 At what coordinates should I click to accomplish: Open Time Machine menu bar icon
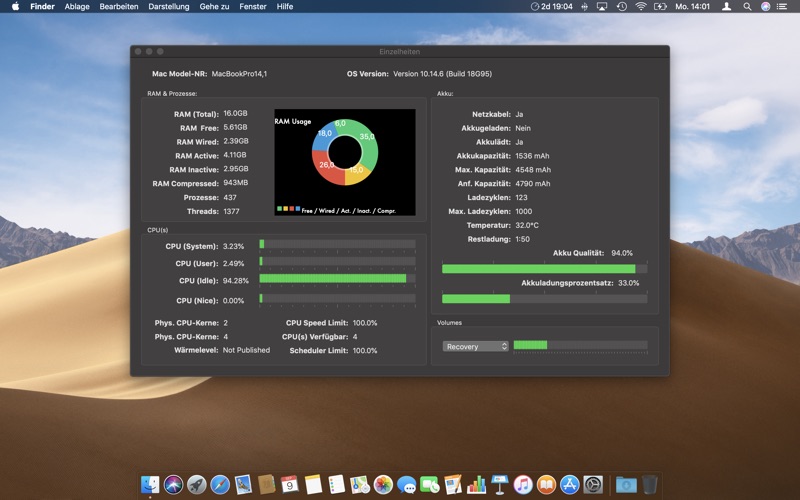pyautogui.click(x=621, y=6)
